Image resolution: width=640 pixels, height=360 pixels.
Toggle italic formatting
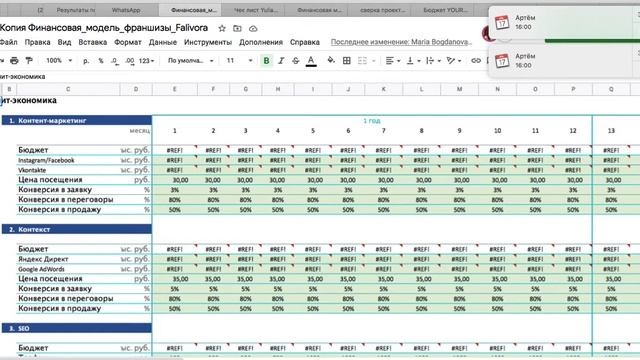(x=281, y=60)
